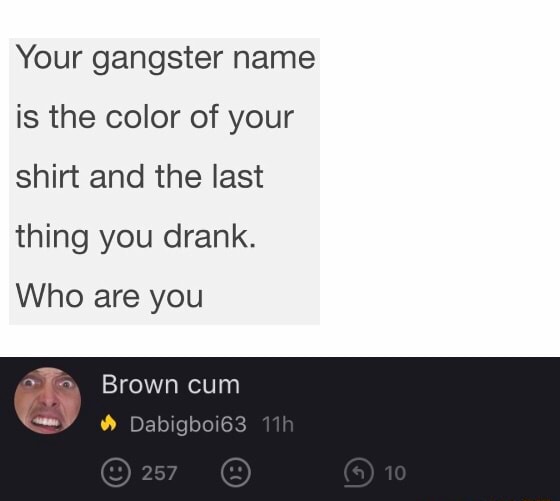Click the 'shirt and the last' line

coord(140,176)
